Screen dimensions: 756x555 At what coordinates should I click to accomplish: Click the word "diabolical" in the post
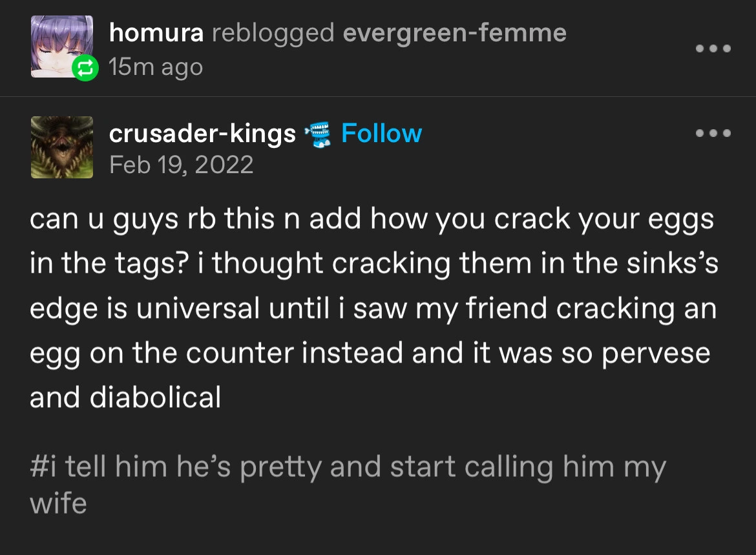pos(155,397)
